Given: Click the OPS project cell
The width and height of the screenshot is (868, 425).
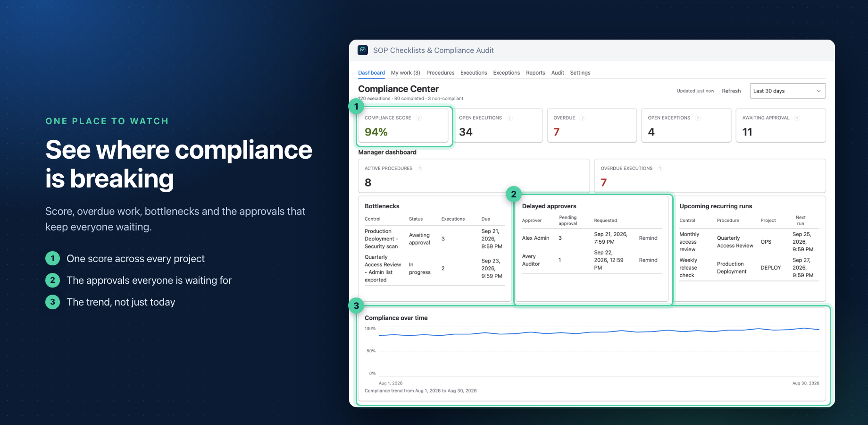Looking at the screenshot, I should click(766, 242).
